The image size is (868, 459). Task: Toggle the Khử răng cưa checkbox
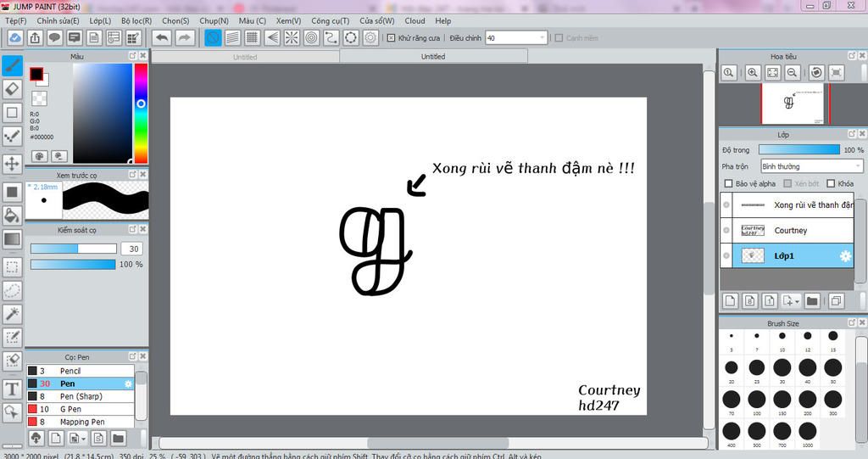pyautogui.click(x=391, y=37)
